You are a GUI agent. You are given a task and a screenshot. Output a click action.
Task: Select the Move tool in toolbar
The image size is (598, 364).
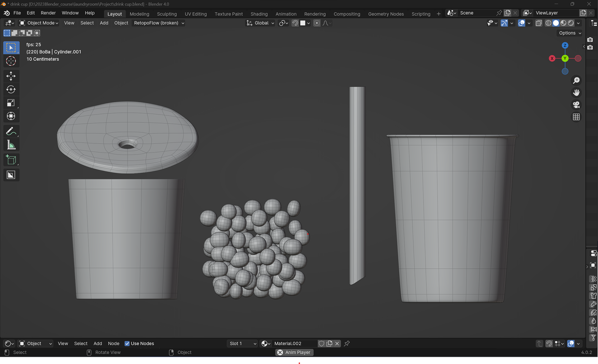[x=11, y=76]
